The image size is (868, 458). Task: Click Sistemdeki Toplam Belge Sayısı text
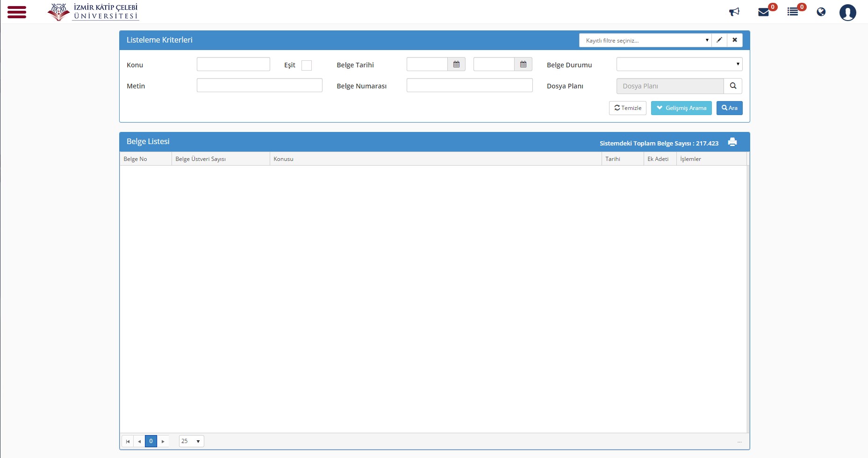pos(659,143)
